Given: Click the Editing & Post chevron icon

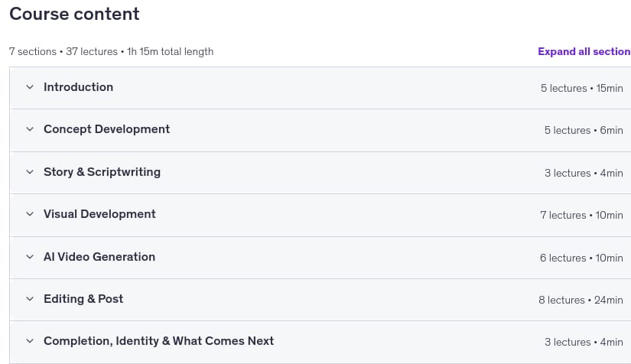Looking at the screenshot, I should (x=30, y=299).
